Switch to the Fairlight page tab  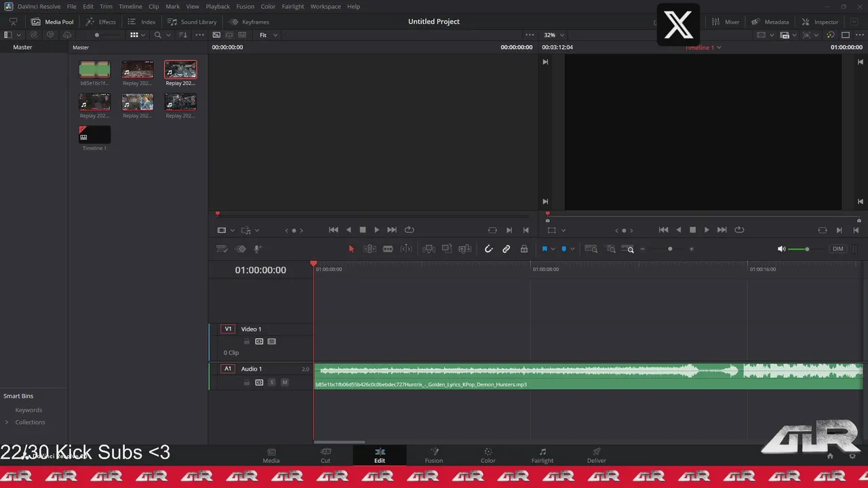click(542, 455)
